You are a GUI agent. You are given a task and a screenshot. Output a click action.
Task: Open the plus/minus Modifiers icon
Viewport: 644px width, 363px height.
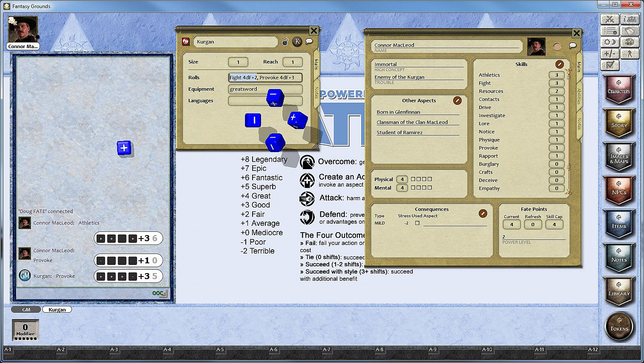tap(609, 54)
